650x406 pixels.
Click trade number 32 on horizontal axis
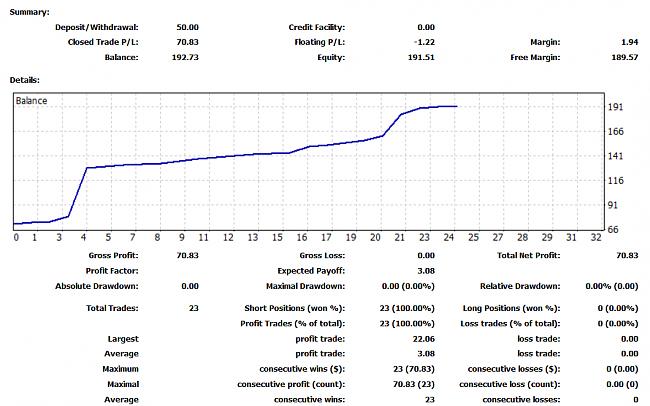coord(596,238)
